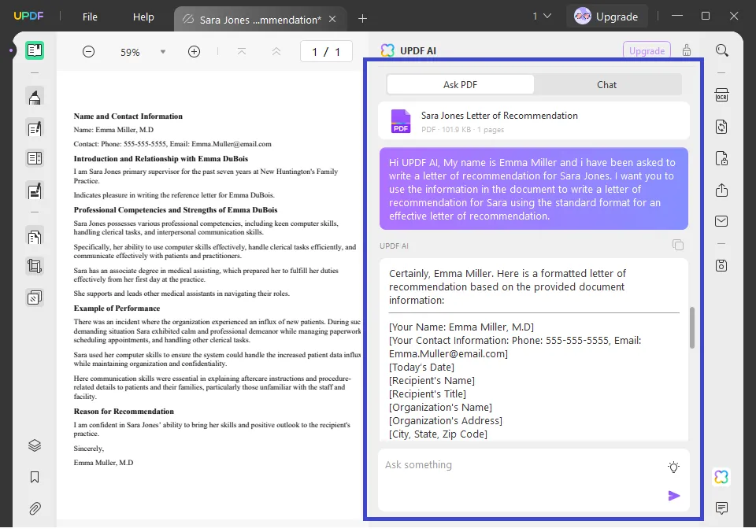
Task: Open the Edit PDF tool
Action: click(35, 128)
